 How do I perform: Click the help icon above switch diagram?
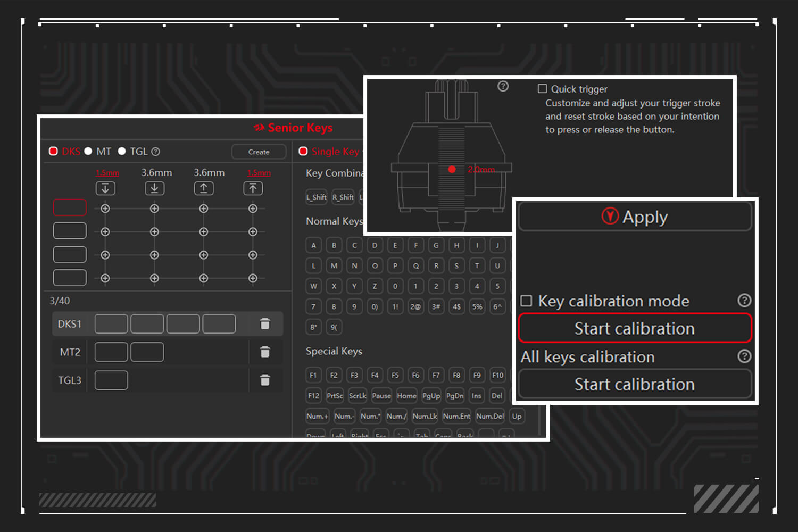[x=503, y=86]
